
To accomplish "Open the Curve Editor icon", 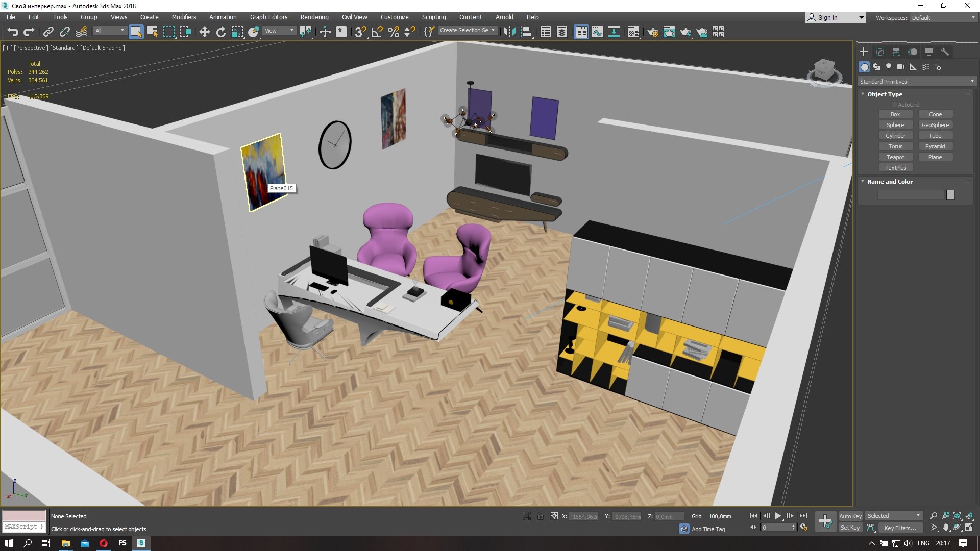I will pos(597,32).
